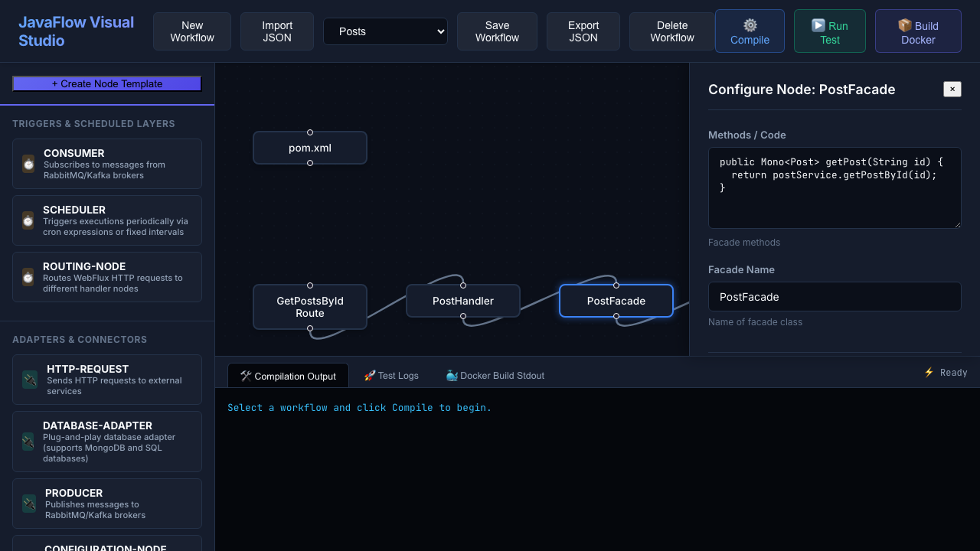The image size is (980, 551).
Task: Click 'Facade methods' helper text
Action: [744, 243]
